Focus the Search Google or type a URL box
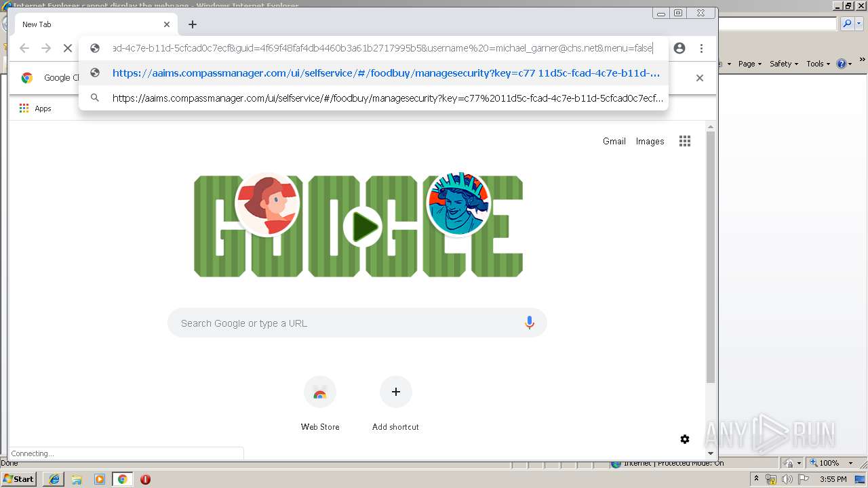 pos(357,323)
